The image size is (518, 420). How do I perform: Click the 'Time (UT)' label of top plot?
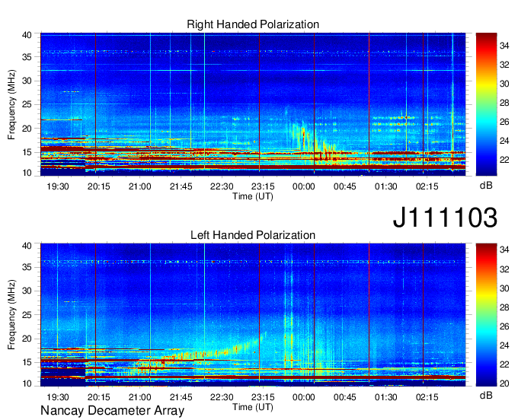(x=253, y=196)
